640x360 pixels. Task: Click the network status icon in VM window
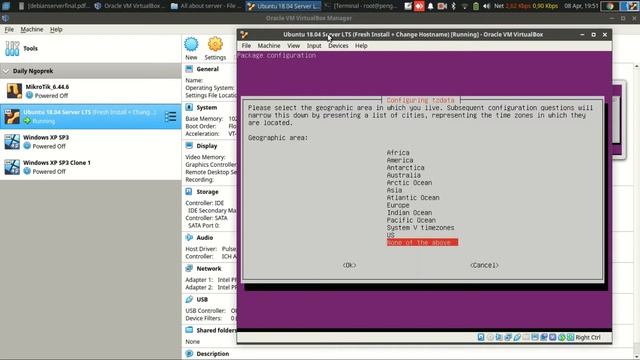pos(508,337)
